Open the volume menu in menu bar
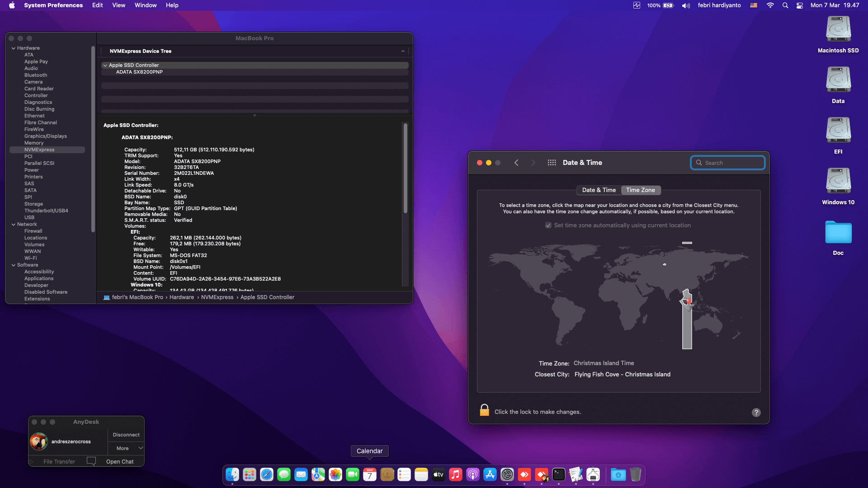Screen dimensions: 868x488 tap(686, 5)
